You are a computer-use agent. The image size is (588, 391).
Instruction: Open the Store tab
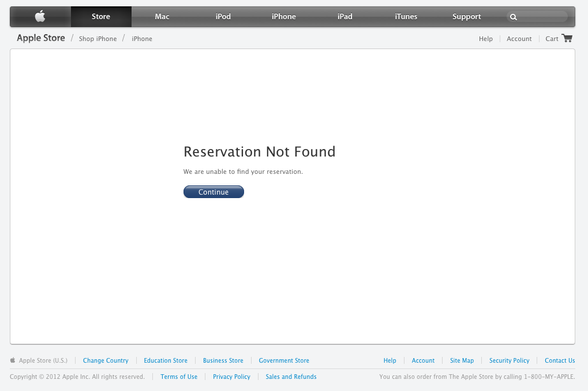tap(101, 17)
